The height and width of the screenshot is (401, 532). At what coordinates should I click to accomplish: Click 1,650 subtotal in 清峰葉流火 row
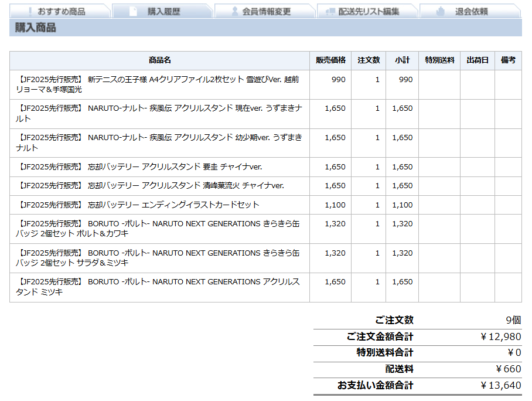(403, 185)
